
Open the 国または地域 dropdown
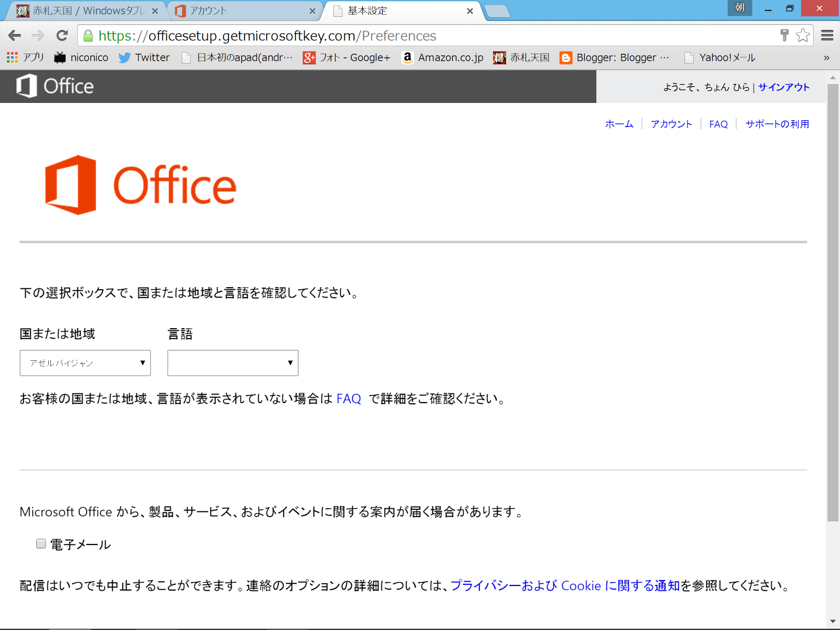click(x=85, y=363)
